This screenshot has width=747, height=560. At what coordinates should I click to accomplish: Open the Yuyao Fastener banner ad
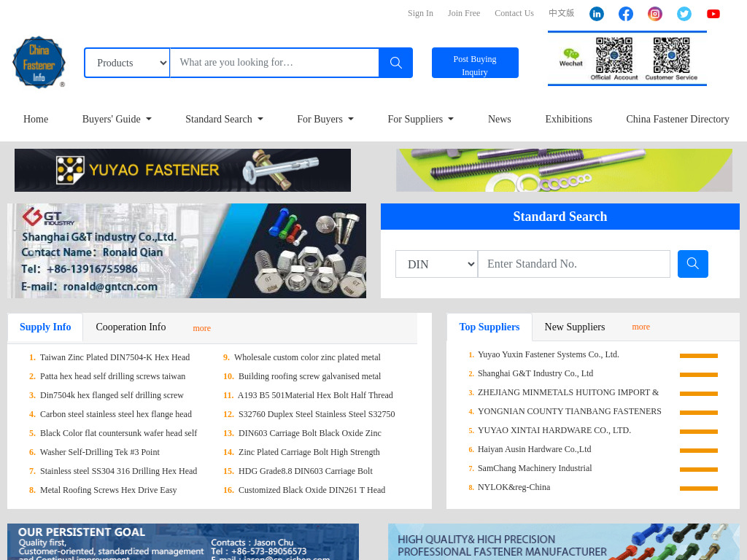coord(182,171)
